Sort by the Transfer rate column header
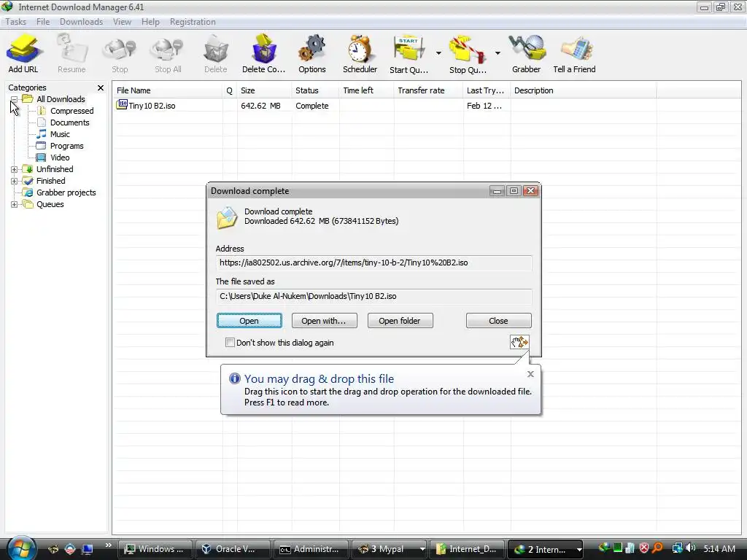Viewport: 747px width, 560px height. (427, 90)
